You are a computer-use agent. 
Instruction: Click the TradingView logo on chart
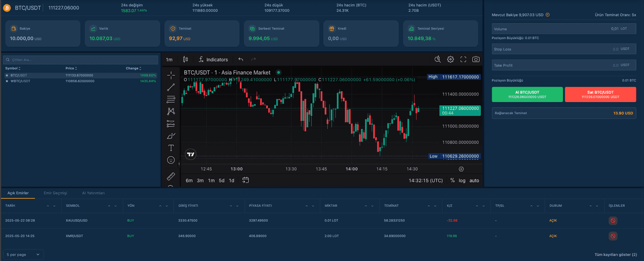coord(191,154)
